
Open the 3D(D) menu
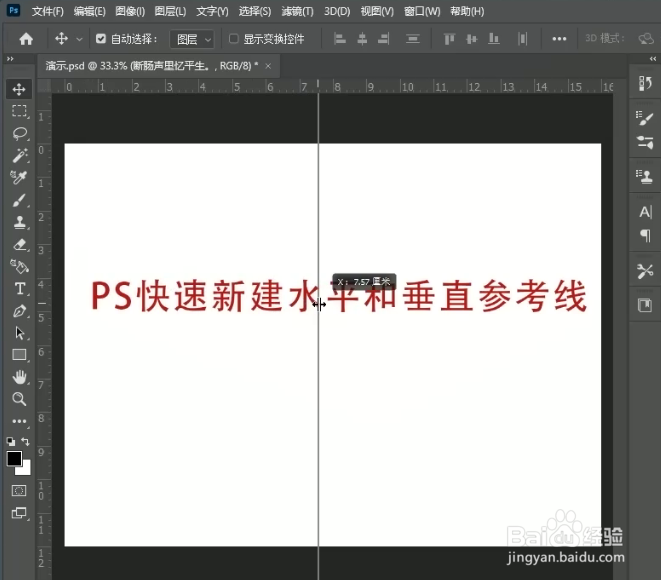337,11
